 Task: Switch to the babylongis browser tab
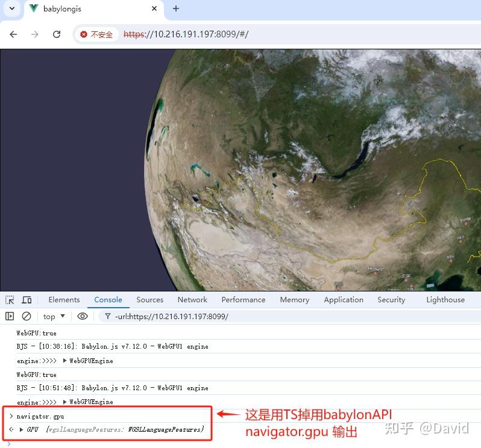94,9
